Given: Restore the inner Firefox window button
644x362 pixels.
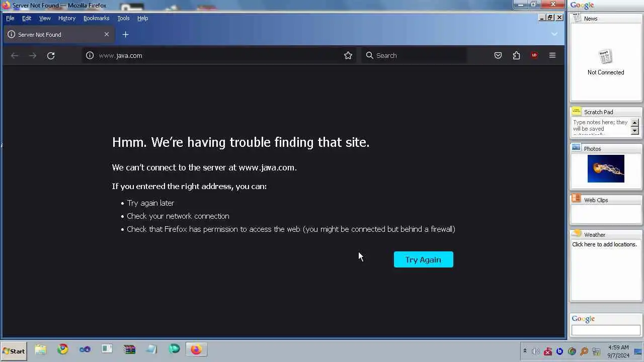Looking at the screenshot, I should click(550, 18).
